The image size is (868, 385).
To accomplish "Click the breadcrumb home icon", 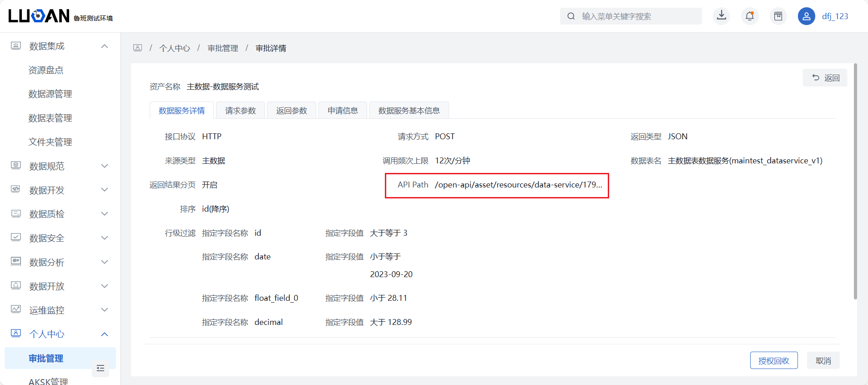I will coord(137,48).
